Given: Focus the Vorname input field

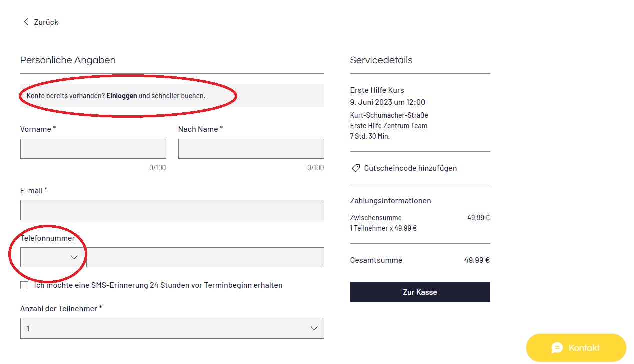Looking at the screenshot, I should point(93,149).
